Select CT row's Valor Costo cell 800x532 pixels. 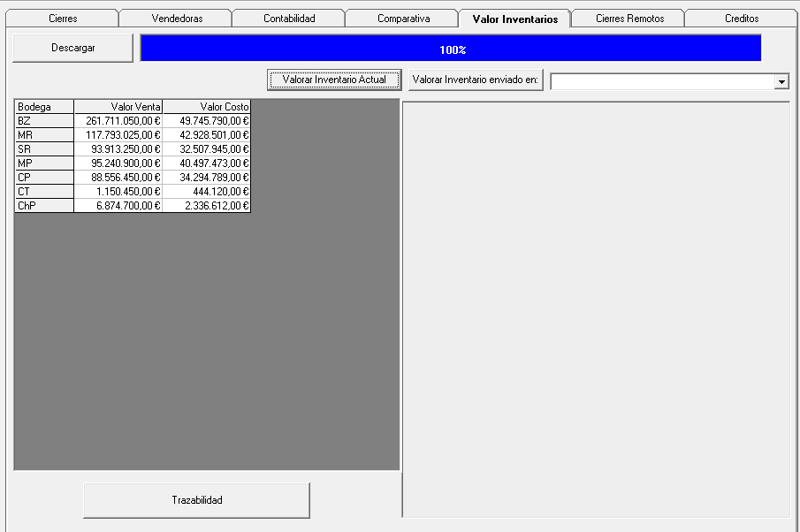coord(207,191)
